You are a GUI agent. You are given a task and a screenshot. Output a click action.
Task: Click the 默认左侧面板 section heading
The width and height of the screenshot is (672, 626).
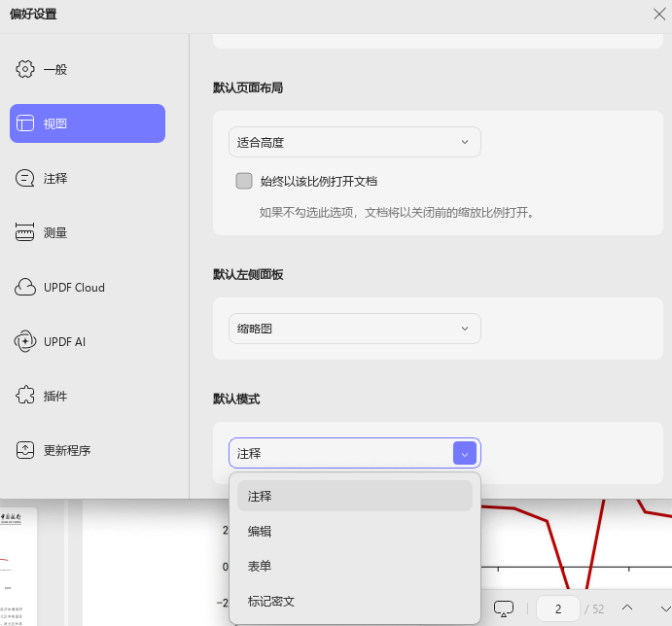pyautogui.click(x=248, y=274)
